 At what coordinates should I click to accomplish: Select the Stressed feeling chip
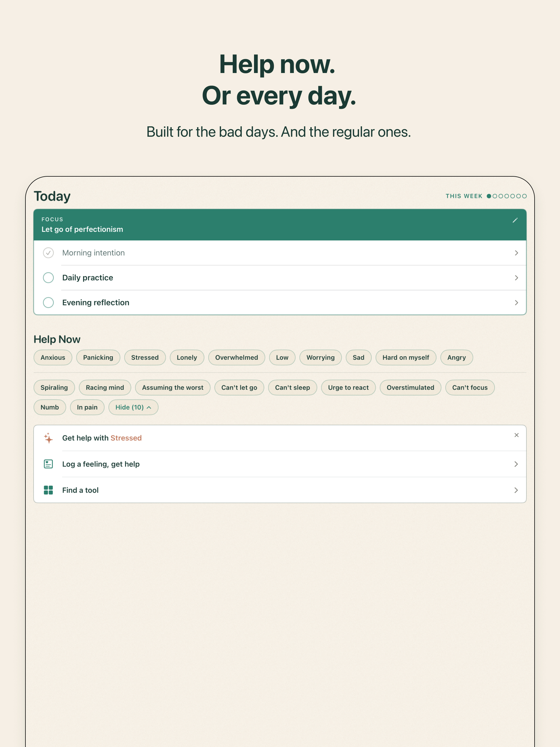point(145,357)
